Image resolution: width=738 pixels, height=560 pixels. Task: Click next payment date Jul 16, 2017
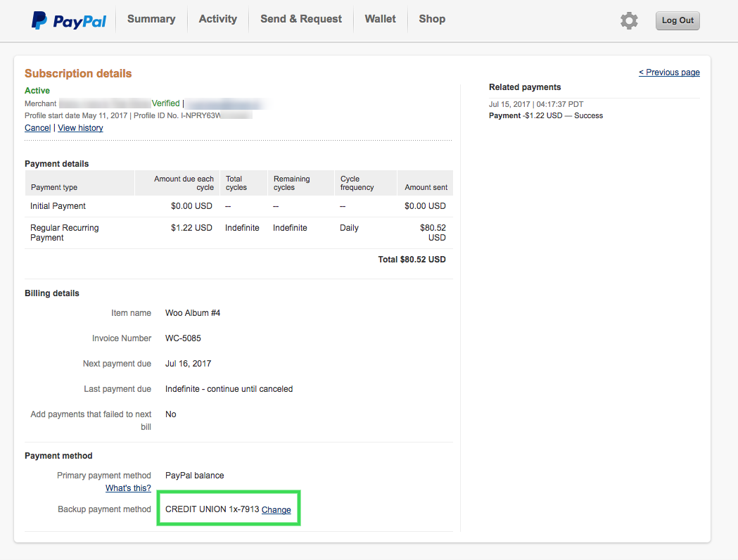189,364
